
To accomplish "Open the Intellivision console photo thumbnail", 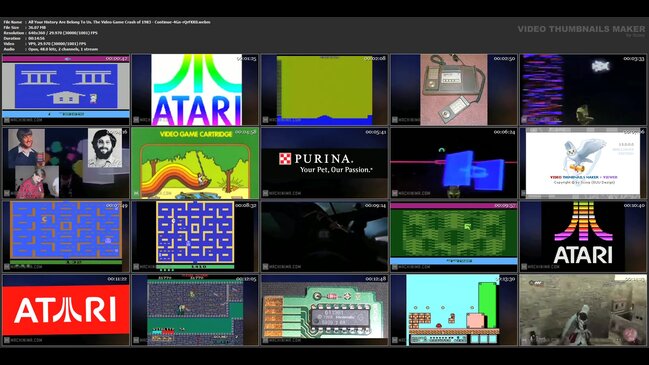I will [454, 89].
